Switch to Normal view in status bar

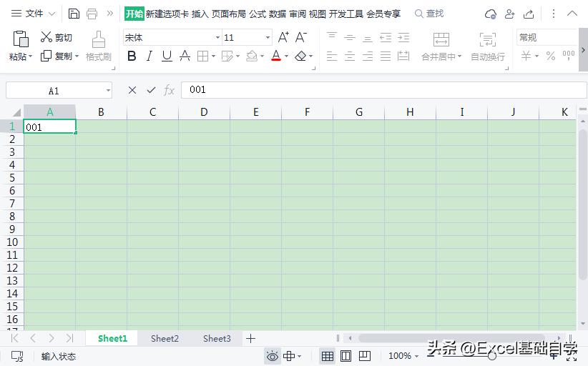(x=328, y=356)
